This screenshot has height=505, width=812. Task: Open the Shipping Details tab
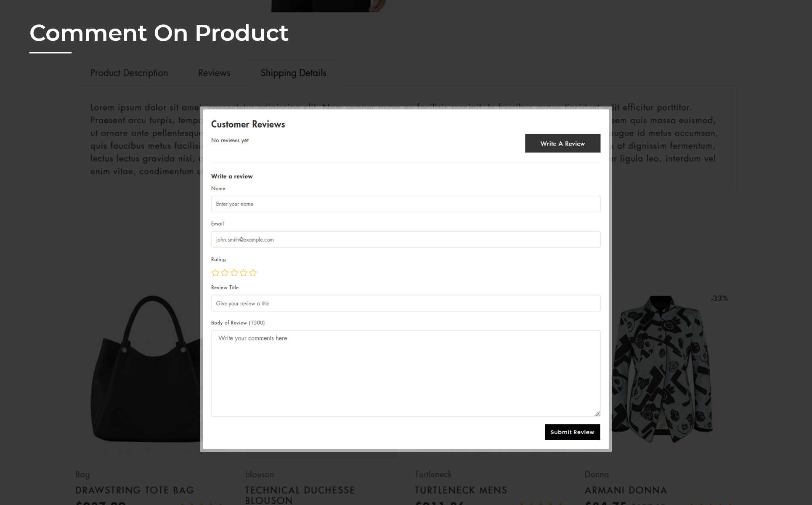pos(293,73)
